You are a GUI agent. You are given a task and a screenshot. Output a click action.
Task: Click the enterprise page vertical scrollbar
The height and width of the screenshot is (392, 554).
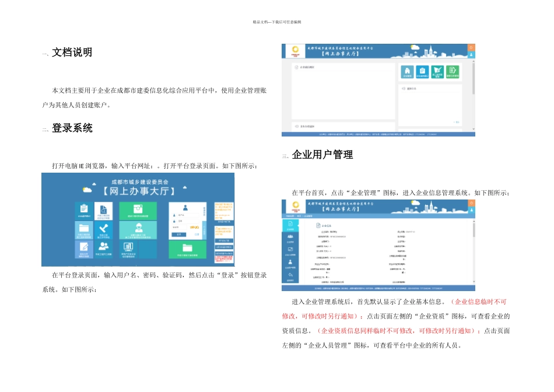point(474,230)
